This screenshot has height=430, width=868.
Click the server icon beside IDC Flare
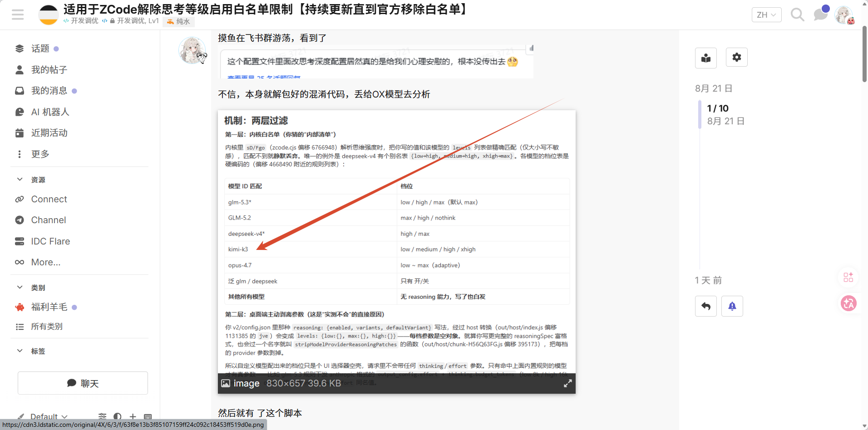[20, 241]
